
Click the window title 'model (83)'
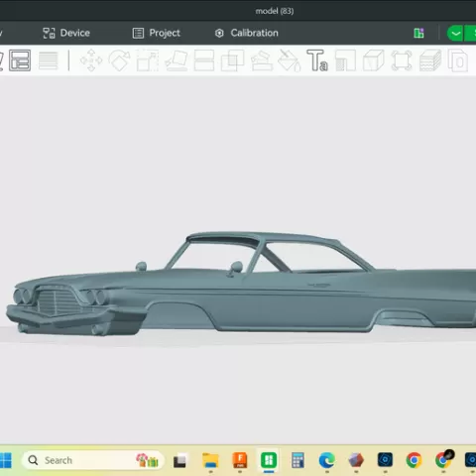pyautogui.click(x=275, y=11)
